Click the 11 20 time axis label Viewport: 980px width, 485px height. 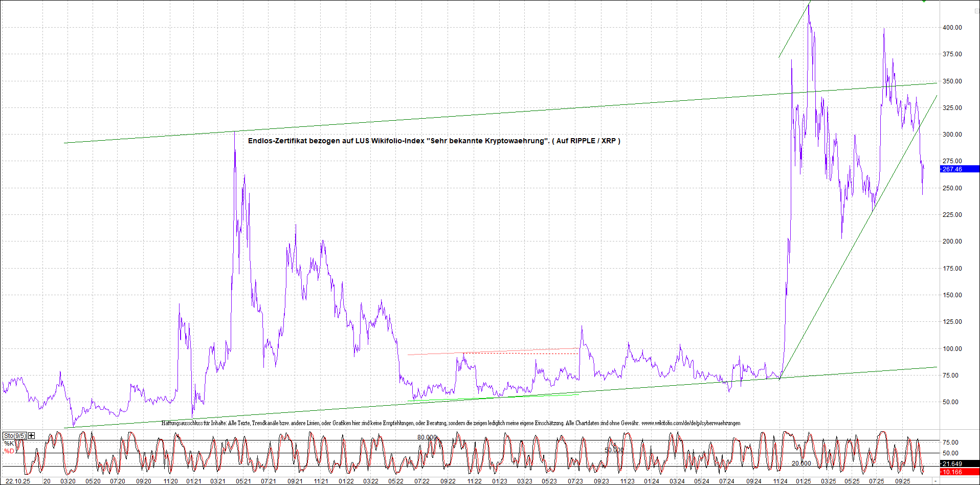170,481
